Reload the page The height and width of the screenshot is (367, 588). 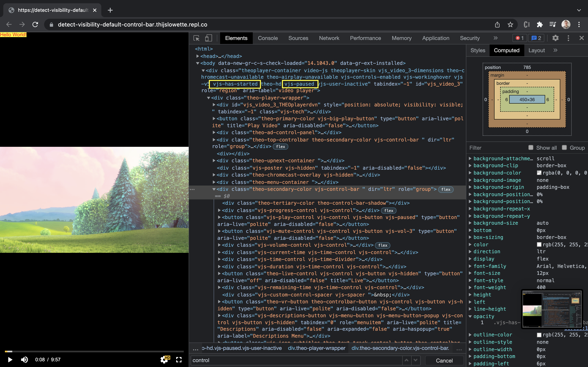pos(35,24)
